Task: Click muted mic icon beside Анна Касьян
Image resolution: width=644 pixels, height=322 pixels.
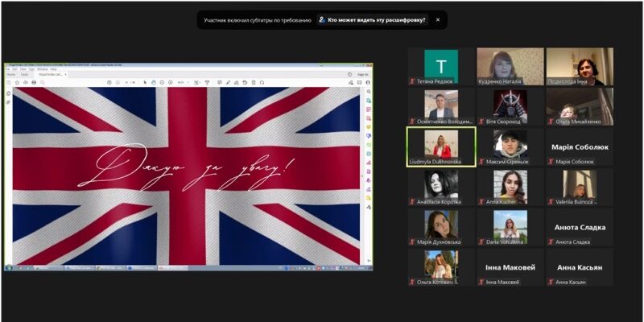Action: pyautogui.click(x=551, y=283)
